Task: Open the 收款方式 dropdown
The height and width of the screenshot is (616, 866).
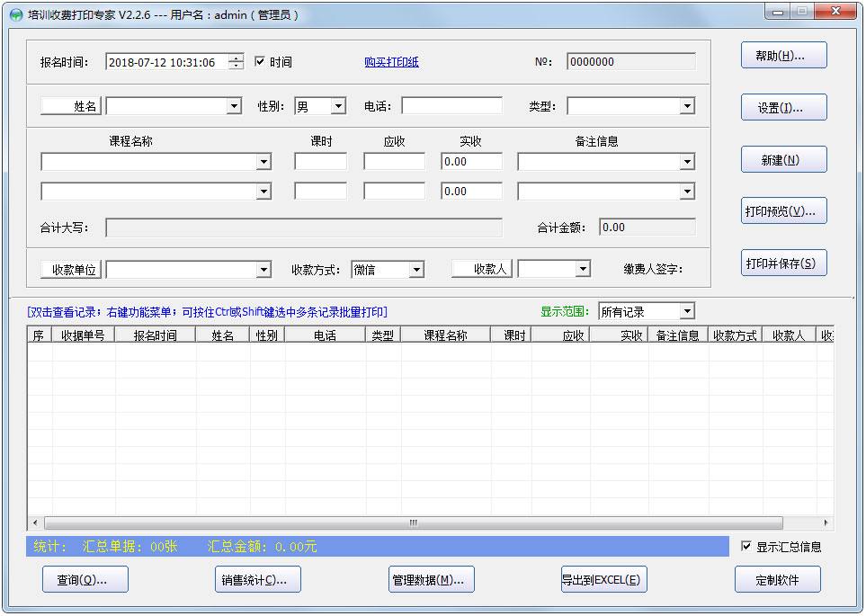Action: coord(417,270)
